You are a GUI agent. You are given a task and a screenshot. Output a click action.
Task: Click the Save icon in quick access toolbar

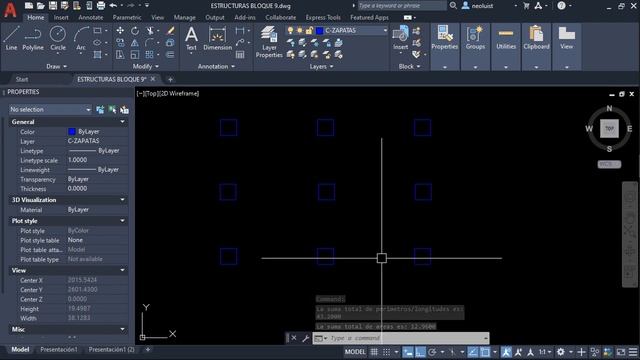(x=53, y=6)
